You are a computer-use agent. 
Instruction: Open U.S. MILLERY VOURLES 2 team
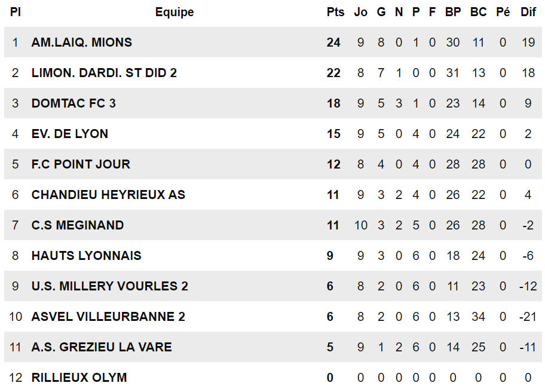point(109,286)
